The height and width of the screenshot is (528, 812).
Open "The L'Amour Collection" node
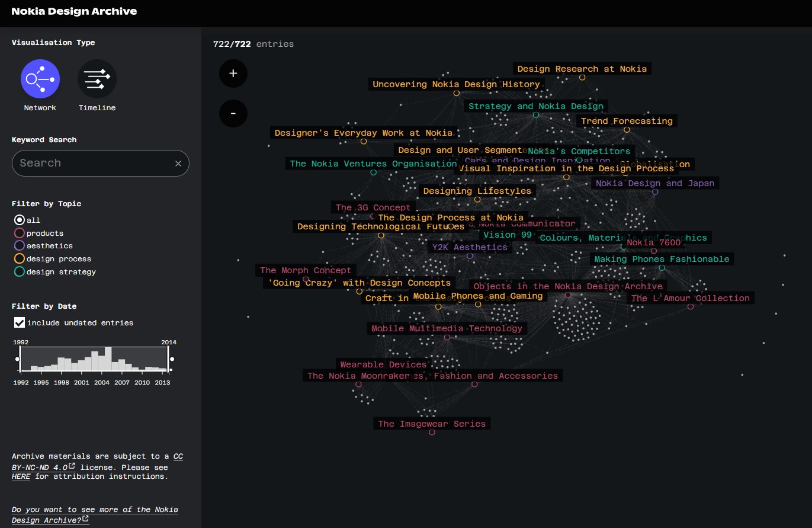coord(691,298)
